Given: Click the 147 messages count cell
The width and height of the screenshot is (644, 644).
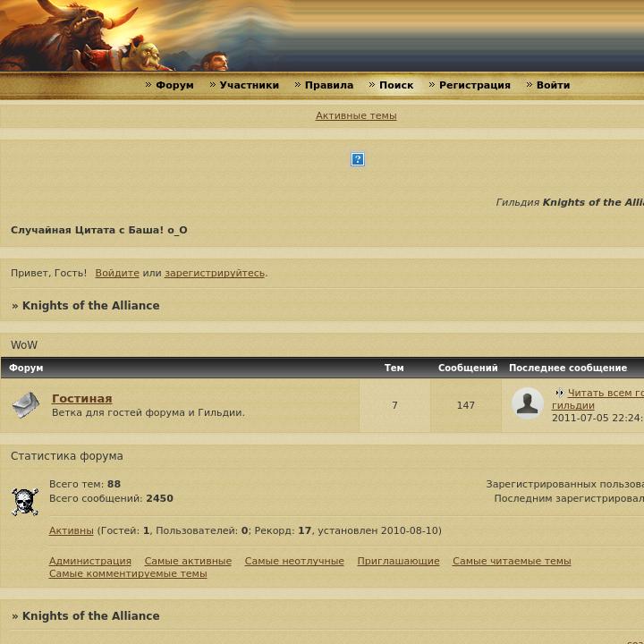Looking at the screenshot, I should coord(466,405).
